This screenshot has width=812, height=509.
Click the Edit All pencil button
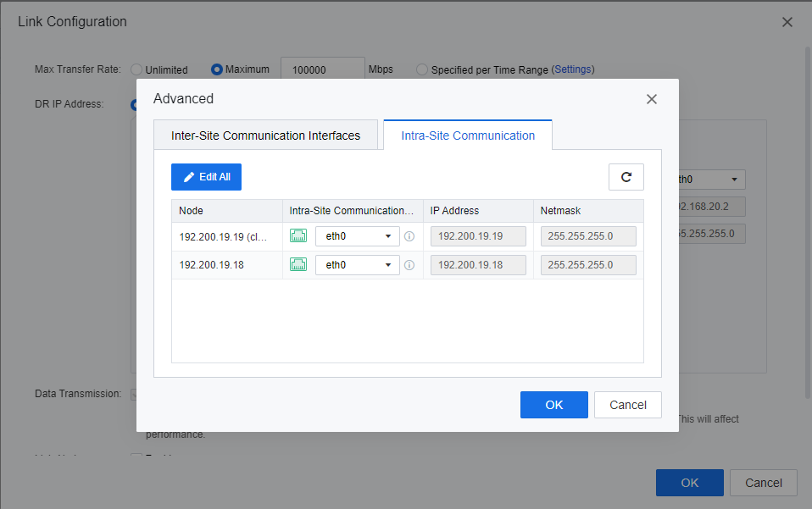pyautogui.click(x=206, y=177)
